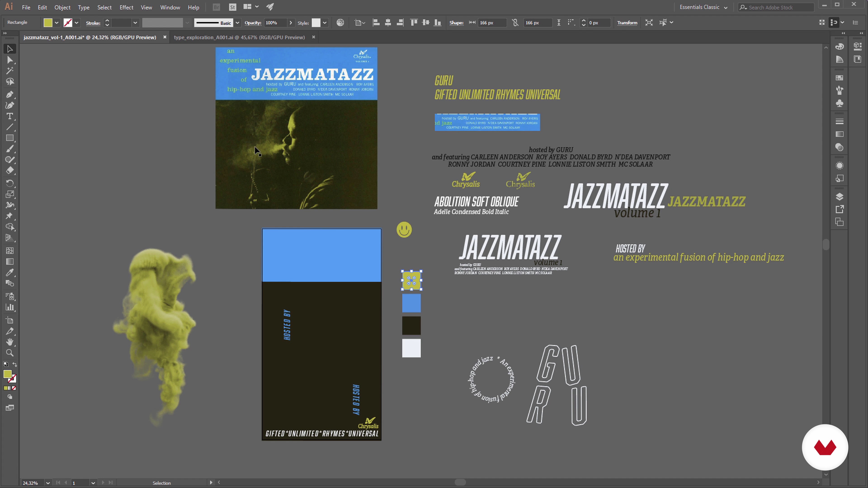Select the Eyedropper tool
The width and height of the screenshot is (868, 488).
coord(10,272)
